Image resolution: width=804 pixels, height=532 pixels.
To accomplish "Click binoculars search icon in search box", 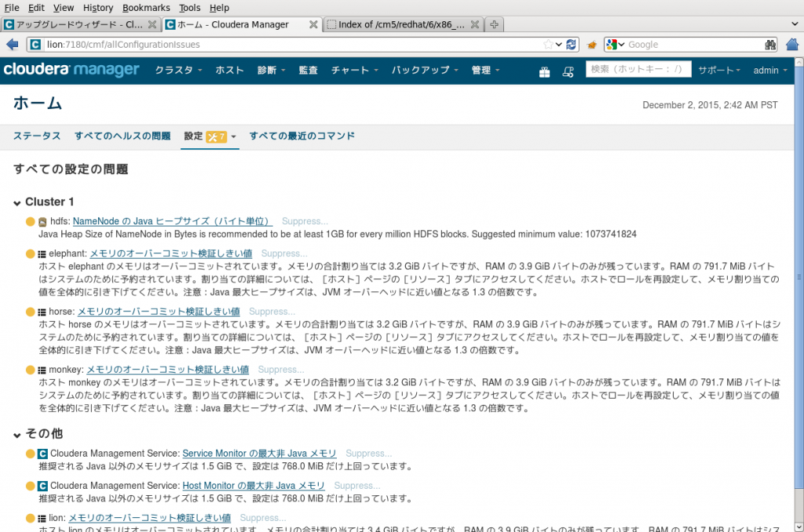I will pyautogui.click(x=770, y=45).
